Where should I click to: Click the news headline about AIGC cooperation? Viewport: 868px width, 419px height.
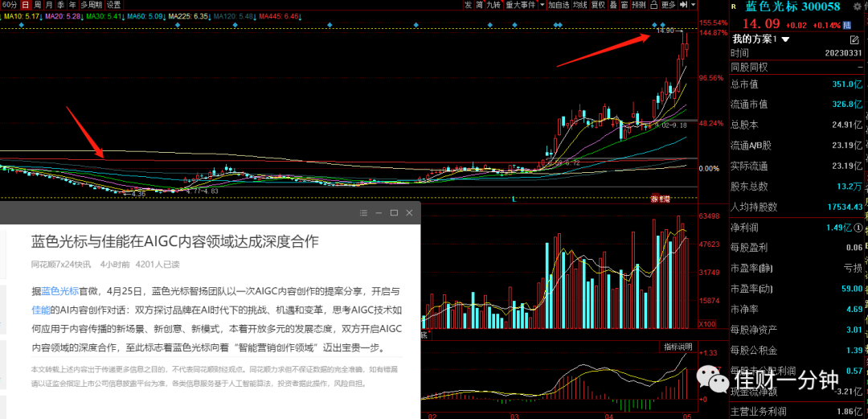pyautogui.click(x=175, y=241)
